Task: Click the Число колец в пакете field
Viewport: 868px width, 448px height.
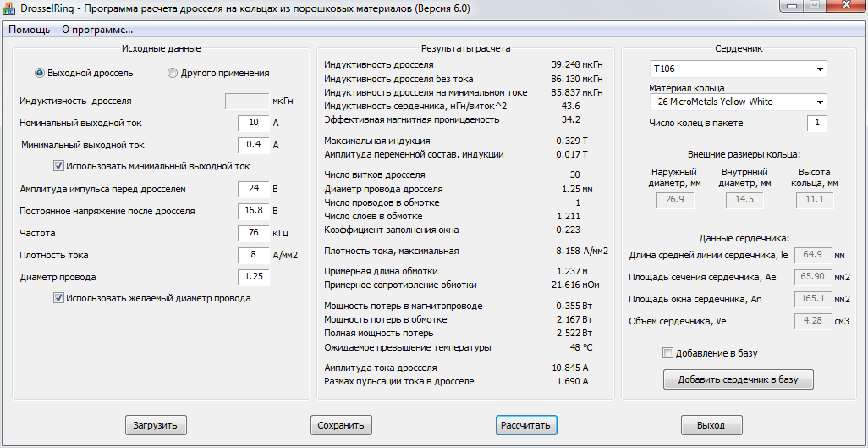Action: click(817, 124)
